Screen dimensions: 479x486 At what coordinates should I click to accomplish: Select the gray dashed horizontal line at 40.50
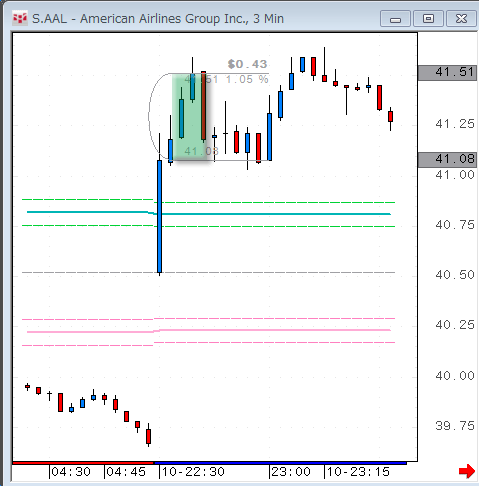[209, 273]
